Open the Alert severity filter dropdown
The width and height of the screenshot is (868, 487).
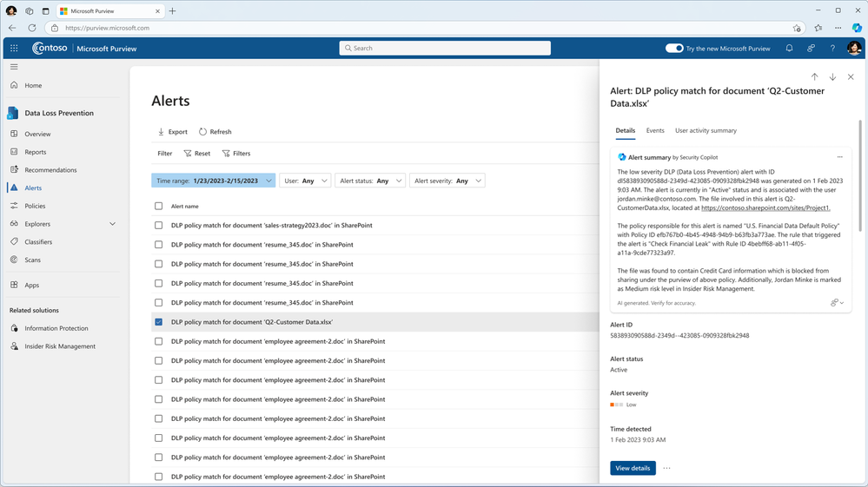tap(447, 181)
